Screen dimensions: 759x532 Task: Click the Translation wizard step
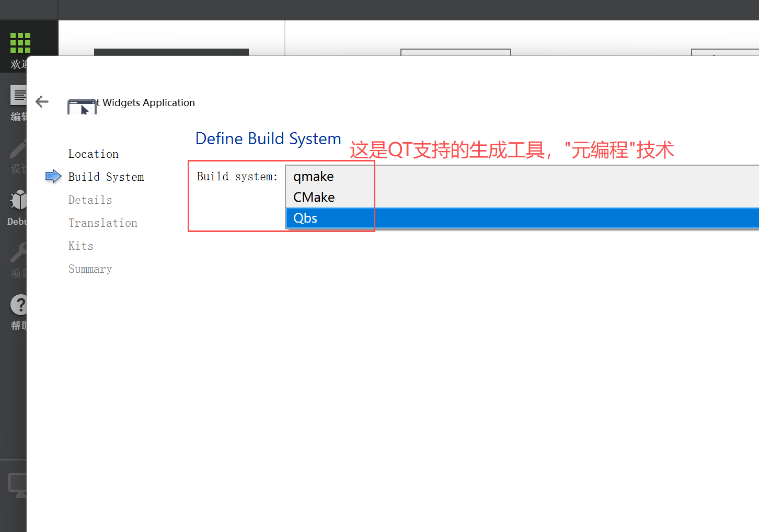coord(103,223)
